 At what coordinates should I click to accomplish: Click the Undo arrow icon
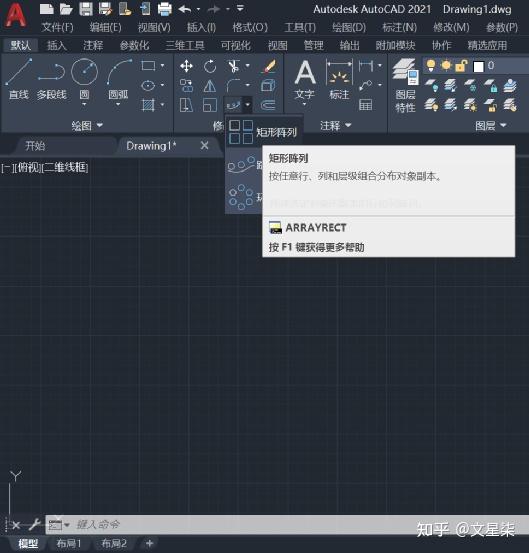185,9
